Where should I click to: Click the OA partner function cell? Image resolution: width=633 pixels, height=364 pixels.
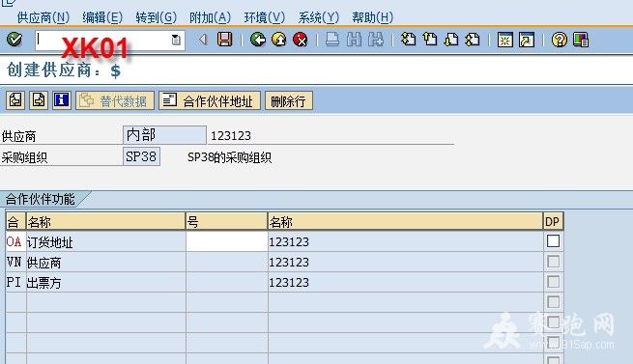pyautogui.click(x=16, y=241)
